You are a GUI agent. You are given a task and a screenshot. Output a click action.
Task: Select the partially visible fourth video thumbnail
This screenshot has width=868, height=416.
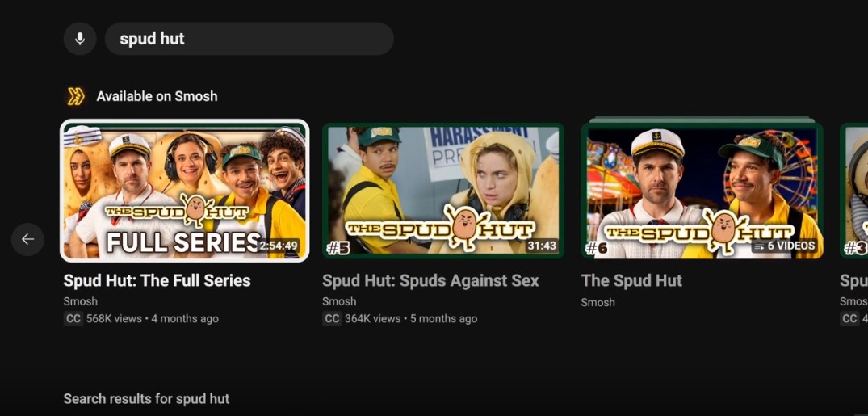(854, 191)
